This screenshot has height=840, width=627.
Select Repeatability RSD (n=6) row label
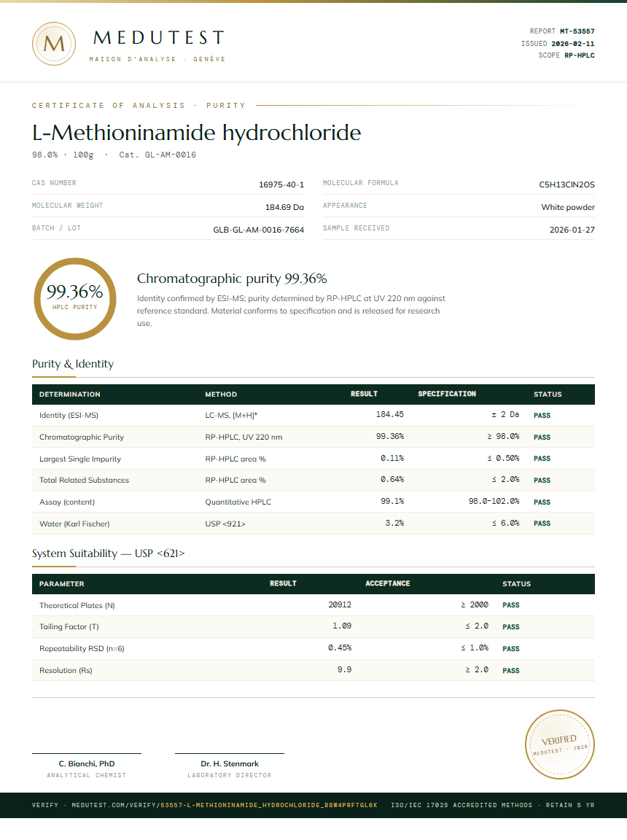click(82, 649)
